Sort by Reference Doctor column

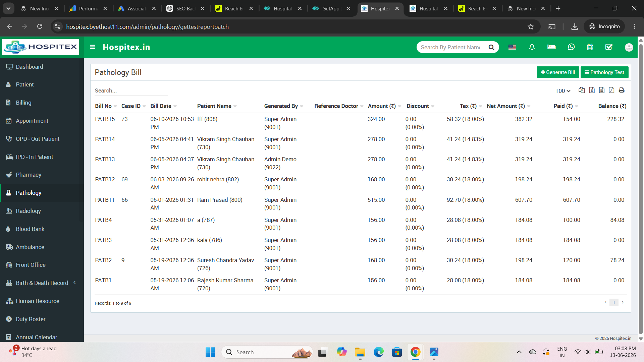coord(339,106)
